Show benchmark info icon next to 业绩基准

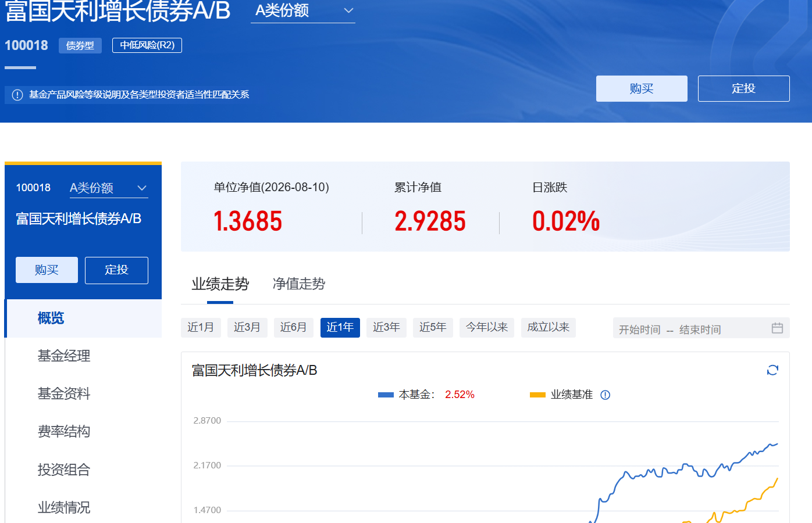[x=606, y=395]
